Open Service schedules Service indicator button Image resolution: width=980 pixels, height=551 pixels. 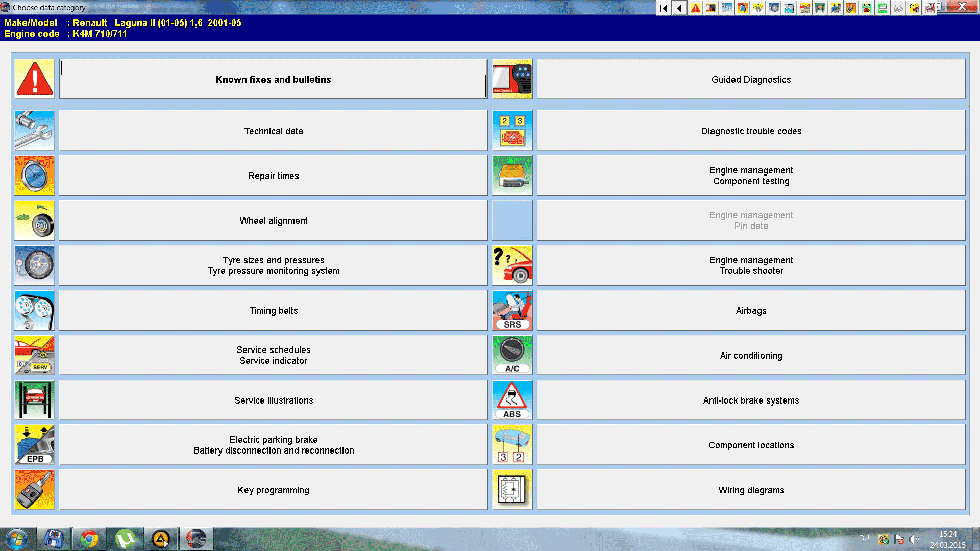pyautogui.click(x=273, y=355)
